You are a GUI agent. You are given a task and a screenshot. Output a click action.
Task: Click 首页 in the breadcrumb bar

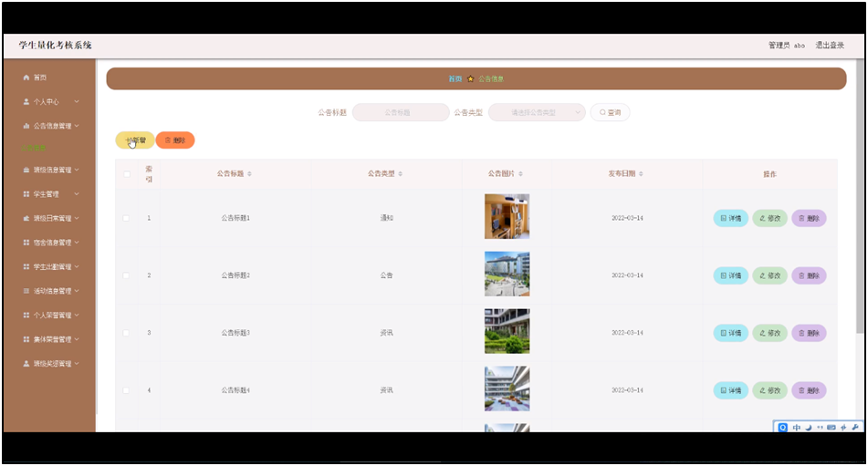[455, 79]
